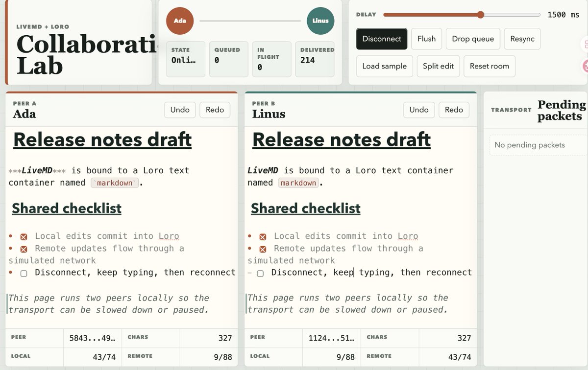Click underlined 'Loro' word in Linus's checklist
The image size is (588, 370).
point(408,236)
